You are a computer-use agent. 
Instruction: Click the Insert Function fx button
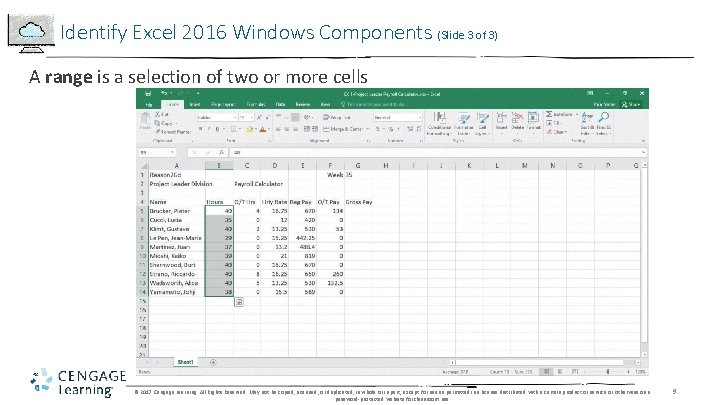[x=221, y=152]
